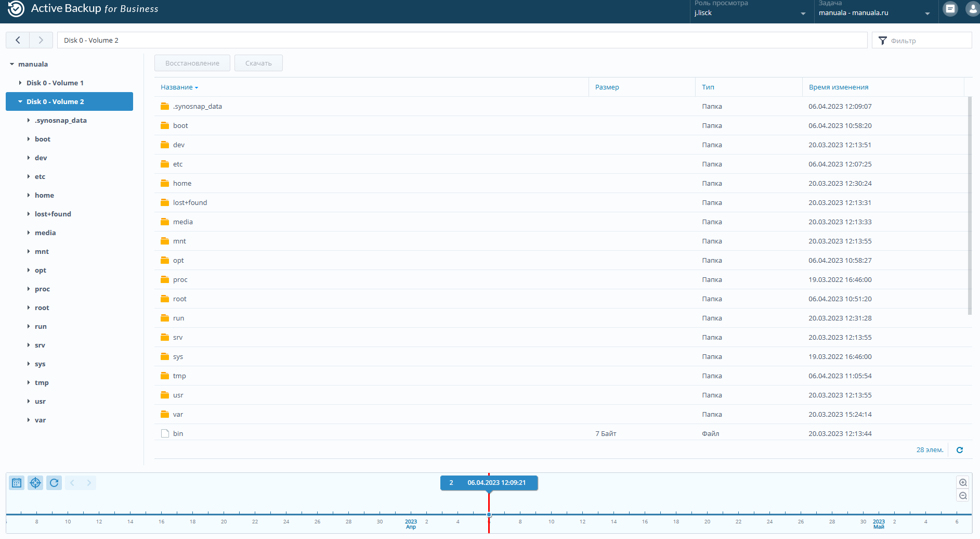Open the view role dropdown j.lisck
The image size is (980, 539).
pyautogui.click(x=751, y=13)
